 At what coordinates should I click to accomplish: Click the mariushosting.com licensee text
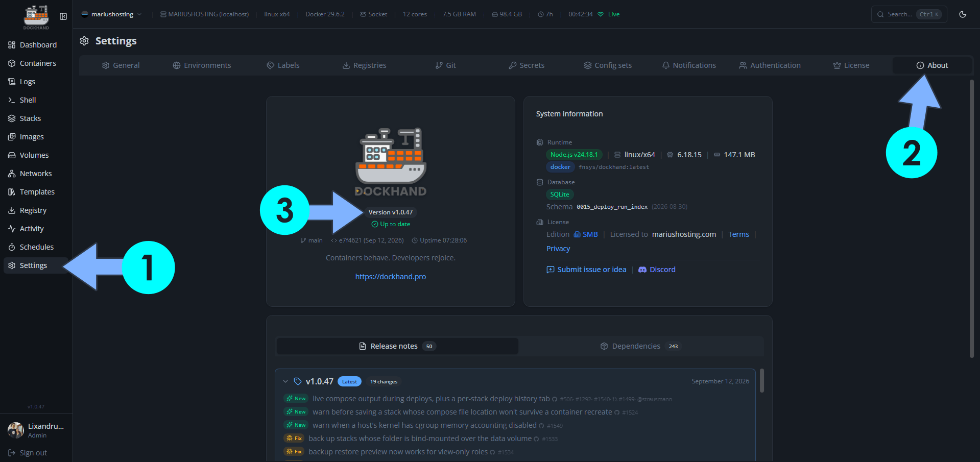click(684, 234)
